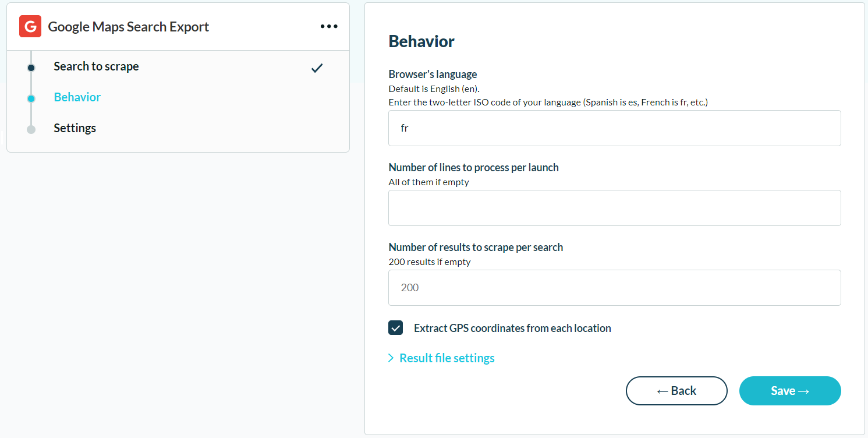Click the Number of lines to process input

click(x=615, y=208)
